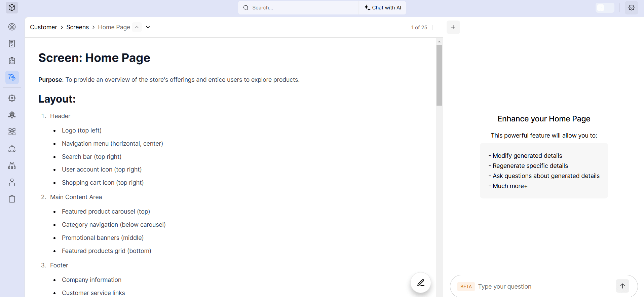Screen dimensions: 644x297
Task: Open the hierarchy sitemap sidebar icon
Action: 12,165
